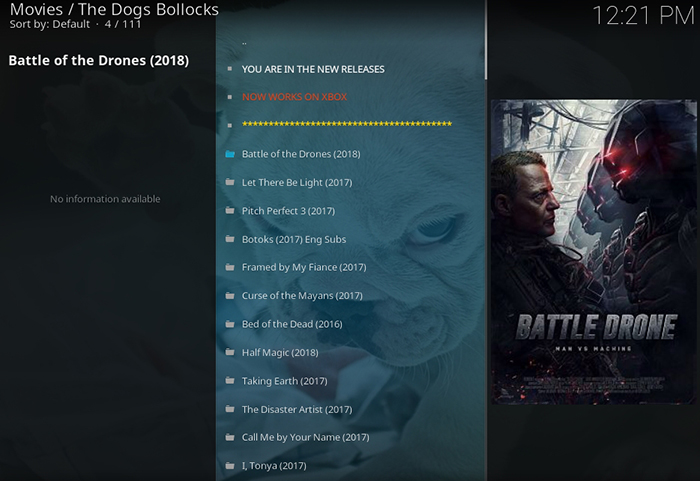Screen dimensions: 700x481
Task: Click folder icon beside I, Tonya
Action: click(230, 466)
